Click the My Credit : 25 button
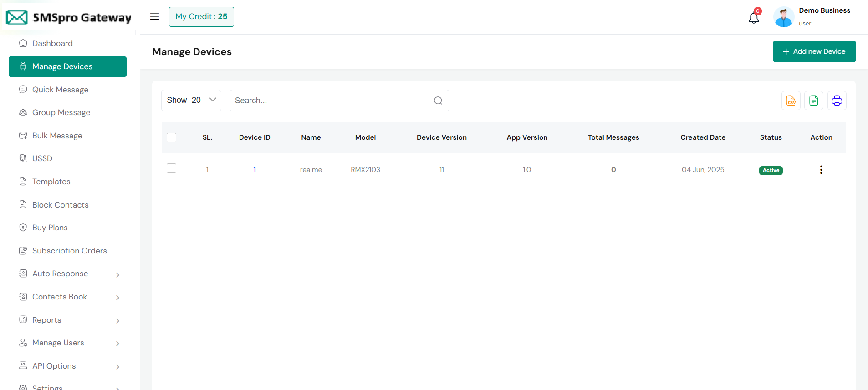This screenshot has height=390, width=868. click(x=201, y=17)
